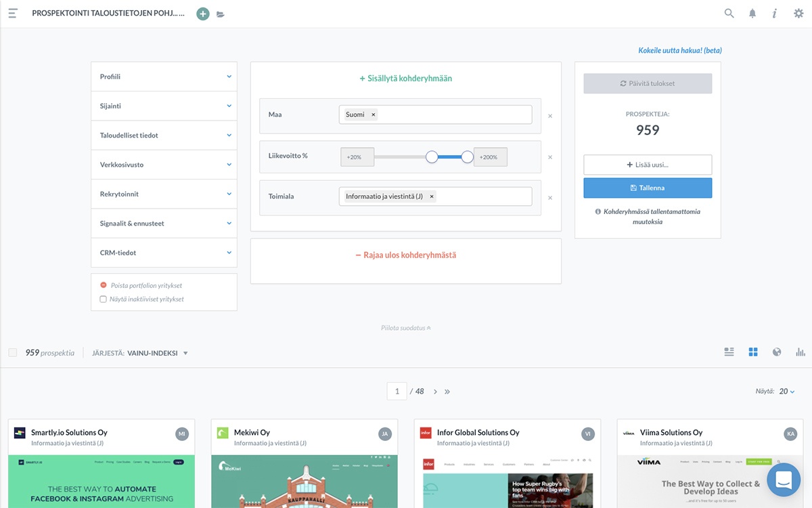Click Sisällytä kohderyhmään heading
This screenshot has width=812, height=508.
click(406, 79)
